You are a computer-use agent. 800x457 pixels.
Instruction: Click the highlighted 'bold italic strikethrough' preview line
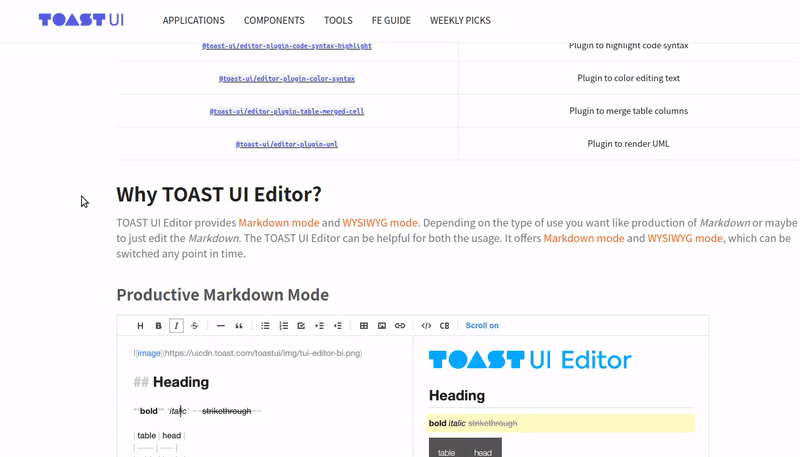tap(560, 423)
